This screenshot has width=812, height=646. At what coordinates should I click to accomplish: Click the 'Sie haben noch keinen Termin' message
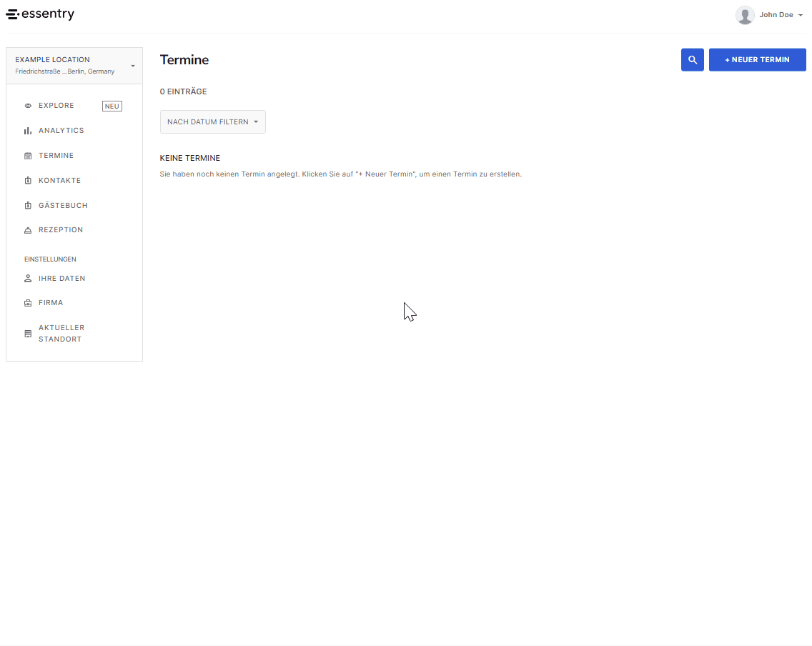[x=341, y=174]
